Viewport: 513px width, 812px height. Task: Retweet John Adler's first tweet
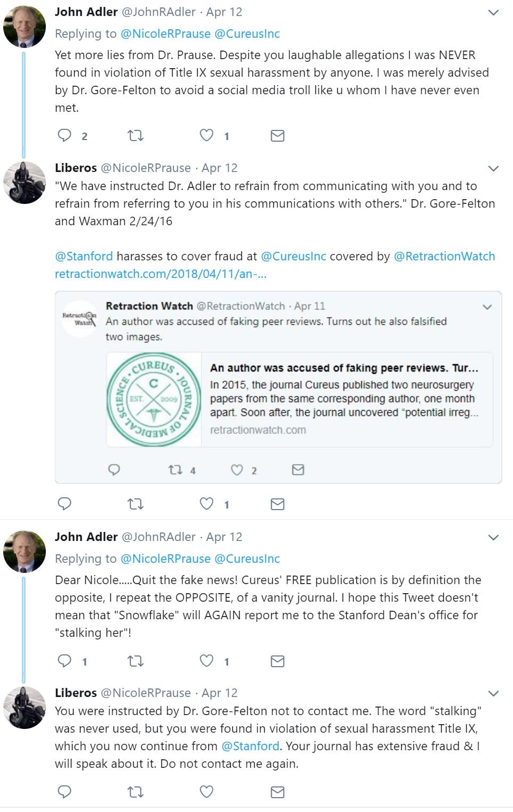click(x=135, y=136)
